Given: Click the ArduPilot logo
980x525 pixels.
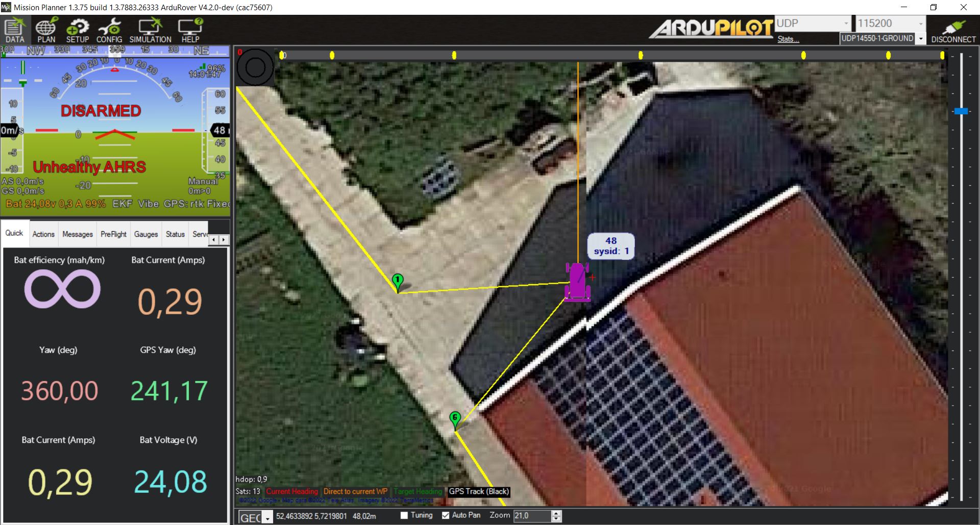Looking at the screenshot, I should tap(711, 28).
